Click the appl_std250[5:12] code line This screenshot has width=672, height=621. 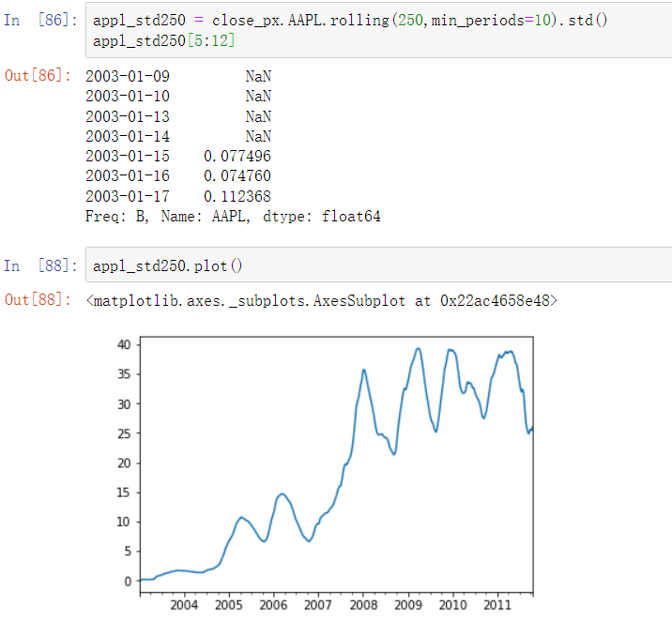tap(163, 40)
